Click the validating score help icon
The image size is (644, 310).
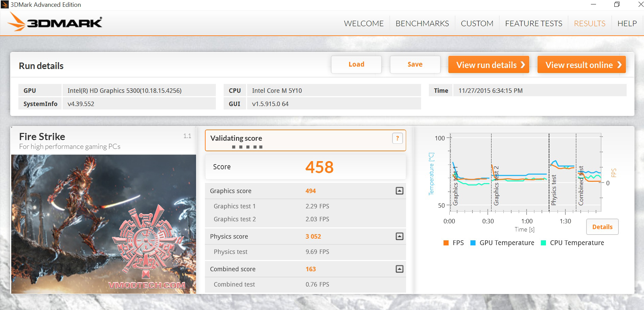[x=397, y=138]
